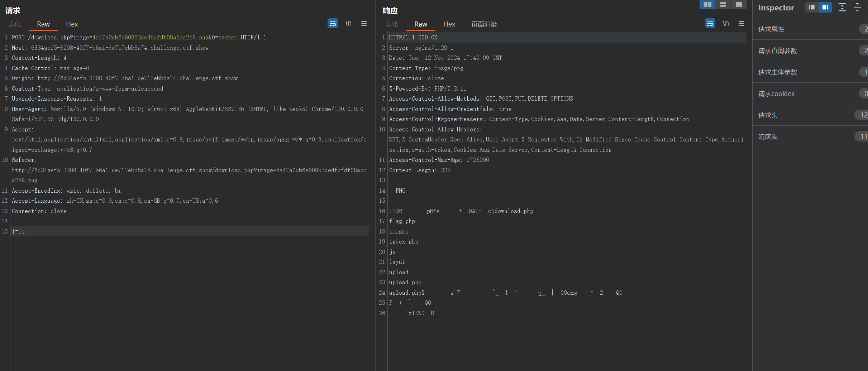This screenshot has height=371, width=868.
Task: Expand the 请求属性 Inspector section
Action: click(x=811, y=29)
